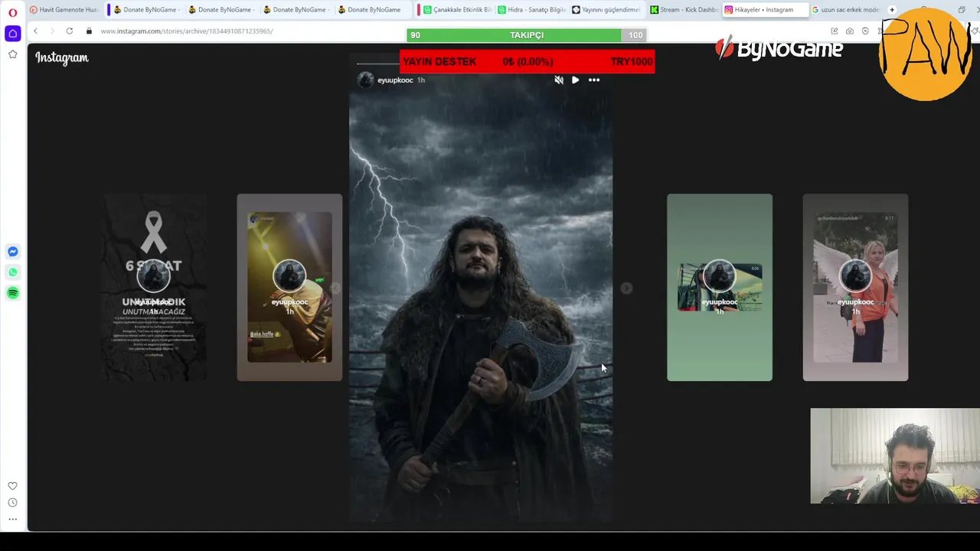Click the streamer webcam overlay
980x551 pixels.
(x=894, y=455)
